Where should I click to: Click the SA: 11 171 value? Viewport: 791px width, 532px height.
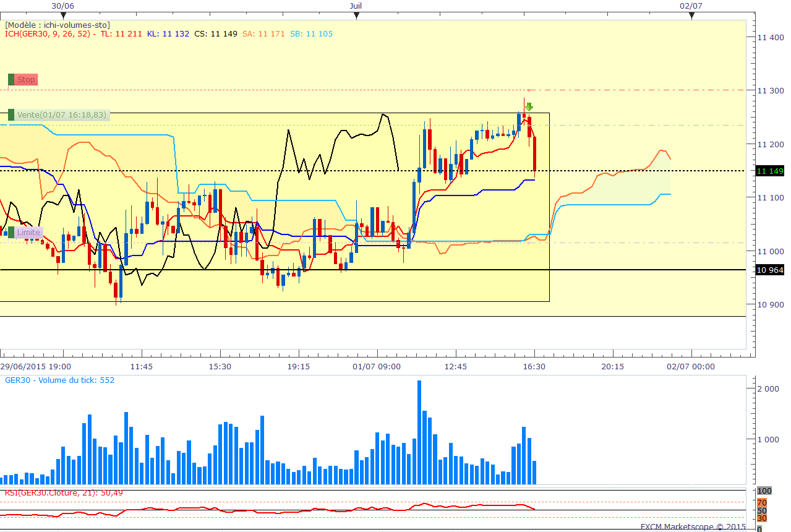[x=263, y=34]
